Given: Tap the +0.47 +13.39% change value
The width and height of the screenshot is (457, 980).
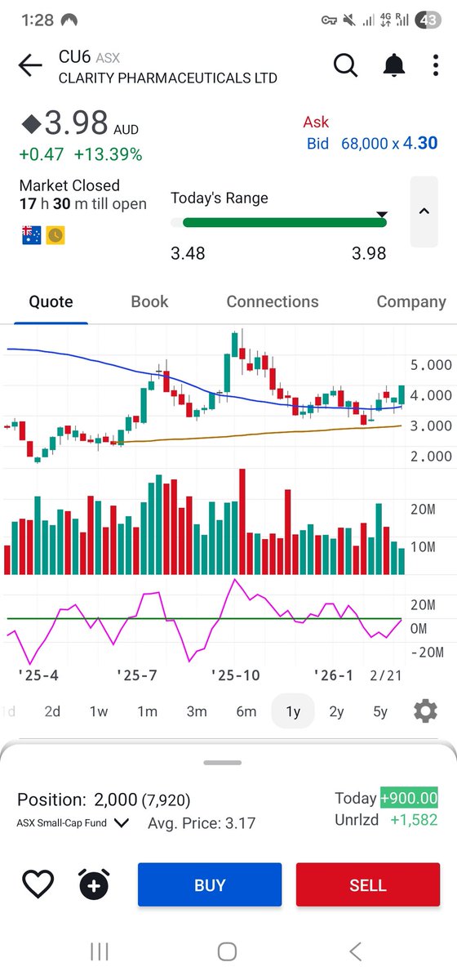Looking at the screenshot, I should [81, 154].
